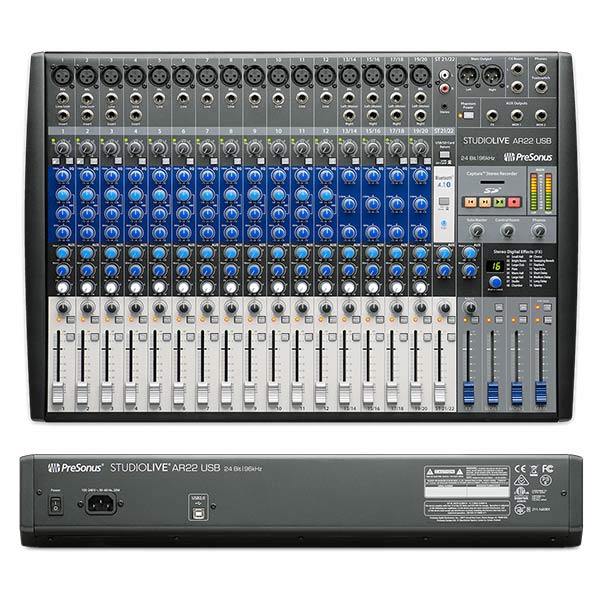
Task: Click the Main Output Left XLR connector
Action: (469, 75)
